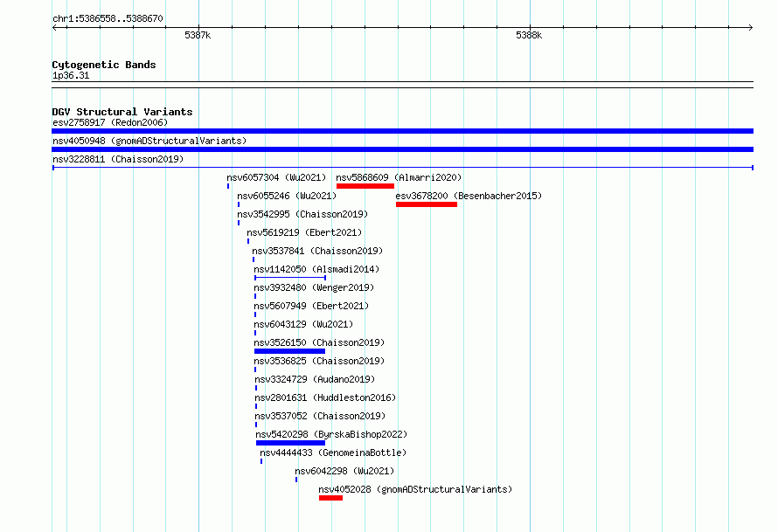Select nsv3932480 (Wenger2019) label
The width and height of the screenshot is (778, 532).
click(314, 287)
